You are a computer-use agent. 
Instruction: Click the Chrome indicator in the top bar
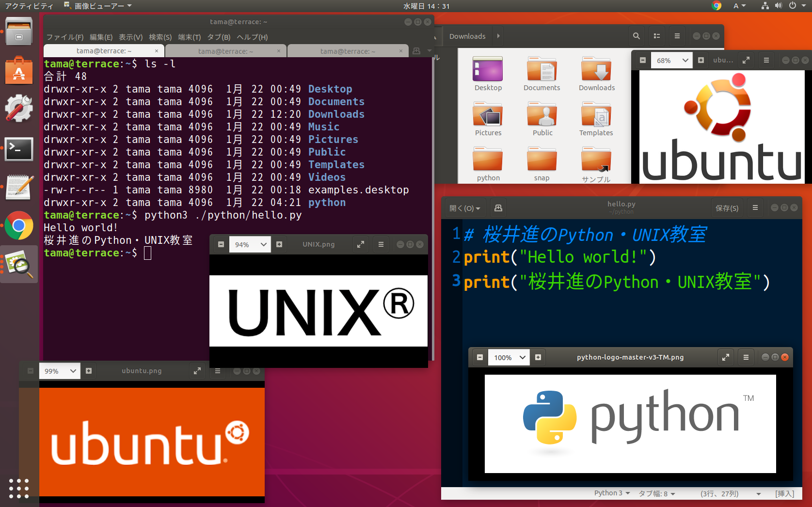(x=716, y=6)
